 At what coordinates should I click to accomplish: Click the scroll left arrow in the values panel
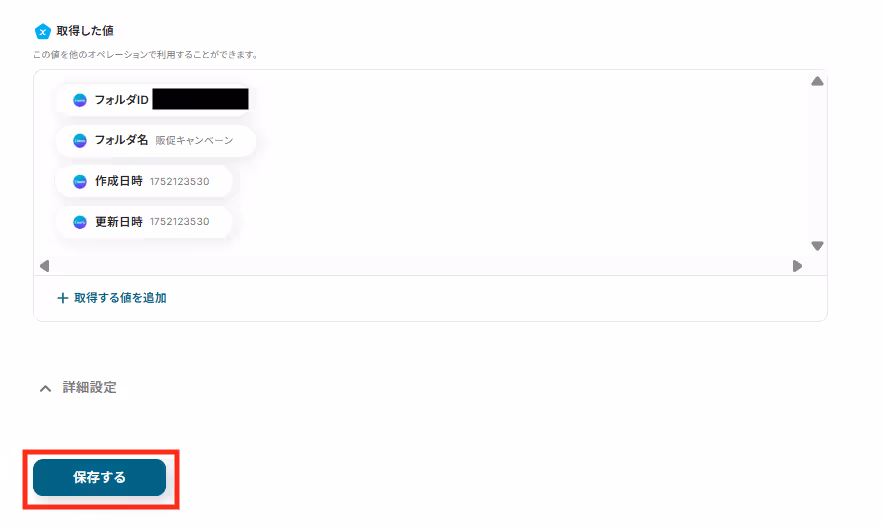click(x=44, y=266)
